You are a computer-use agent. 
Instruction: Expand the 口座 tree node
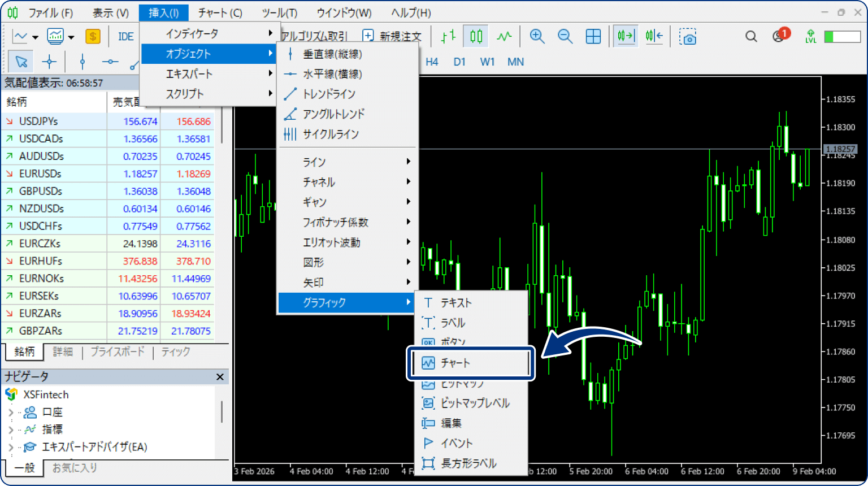11,413
